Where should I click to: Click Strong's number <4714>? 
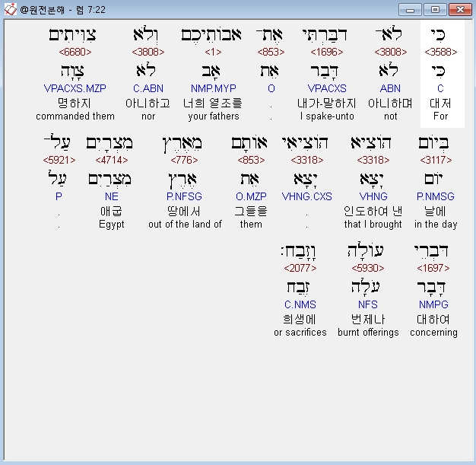[x=112, y=160]
